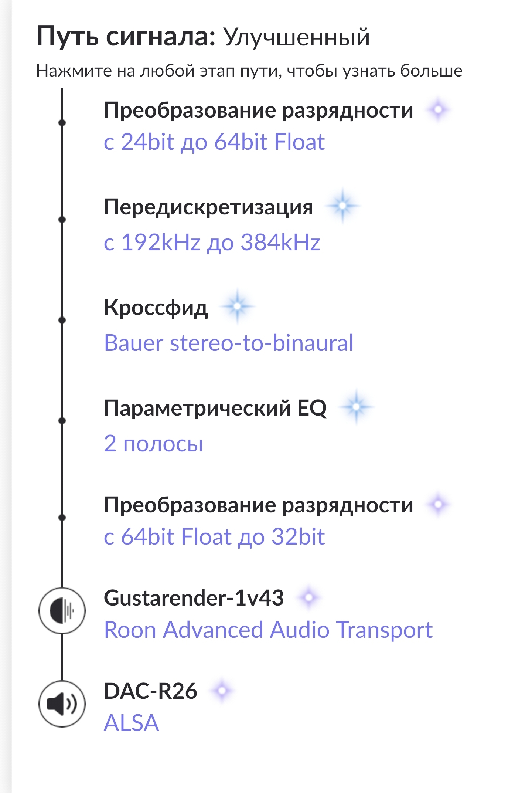Image resolution: width=532 pixels, height=793 pixels.
Task: Open the 'с 192kHz до 384kHz' resampling details
Action: point(212,243)
